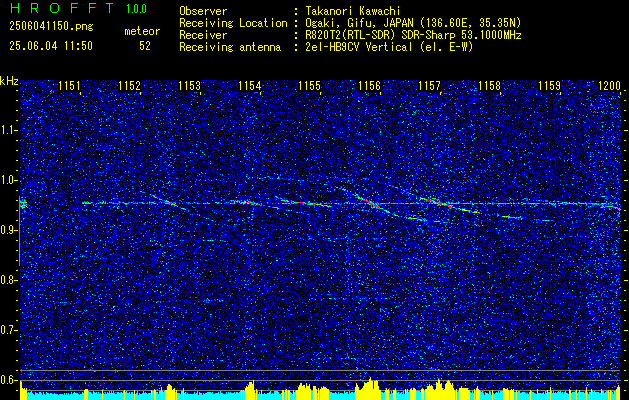Click the 1152 time marker
This screenshot has width=629, height=400.
click(x=130, y=85)
